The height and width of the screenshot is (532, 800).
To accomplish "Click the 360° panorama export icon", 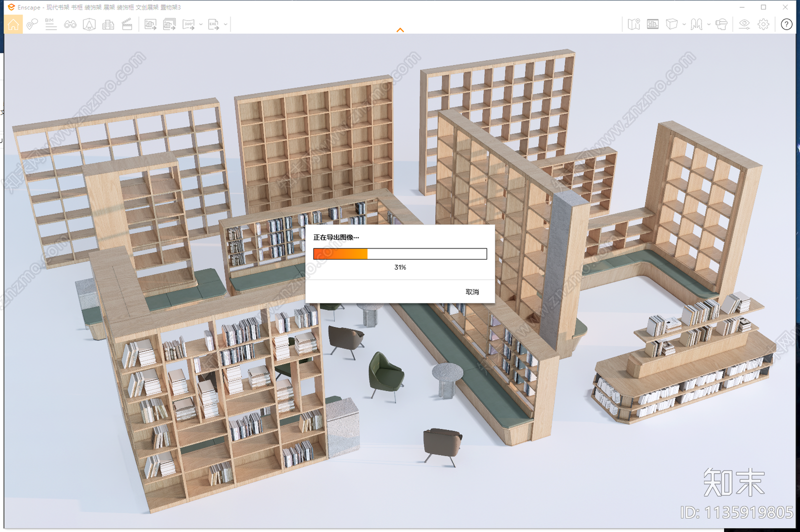I will [188, 24].
